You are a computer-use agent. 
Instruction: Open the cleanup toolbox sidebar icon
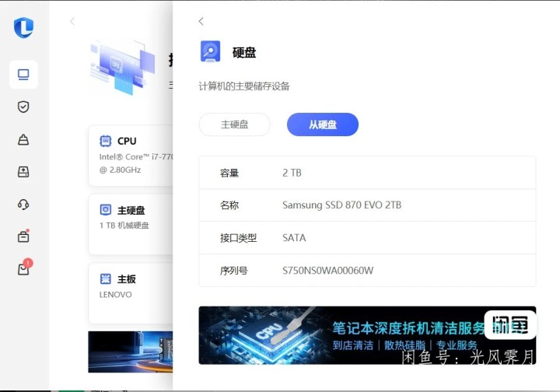pyautogui.click(x=23, y=139)
